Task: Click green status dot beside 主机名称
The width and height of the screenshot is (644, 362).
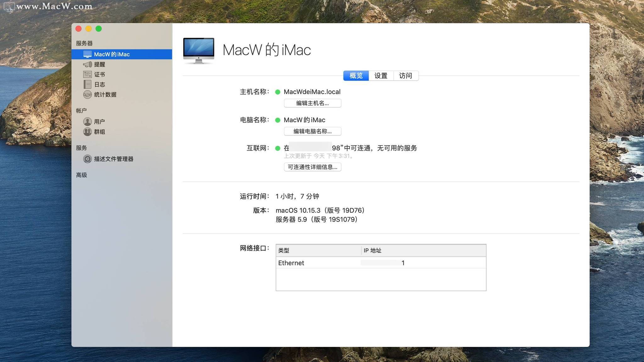Action: [x=278, y=92]
